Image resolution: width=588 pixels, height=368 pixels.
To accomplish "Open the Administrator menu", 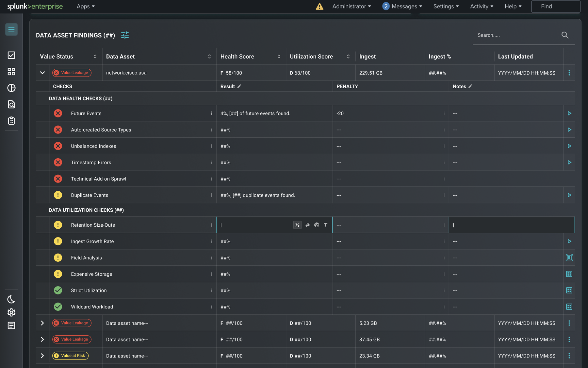I will point(351,6).
